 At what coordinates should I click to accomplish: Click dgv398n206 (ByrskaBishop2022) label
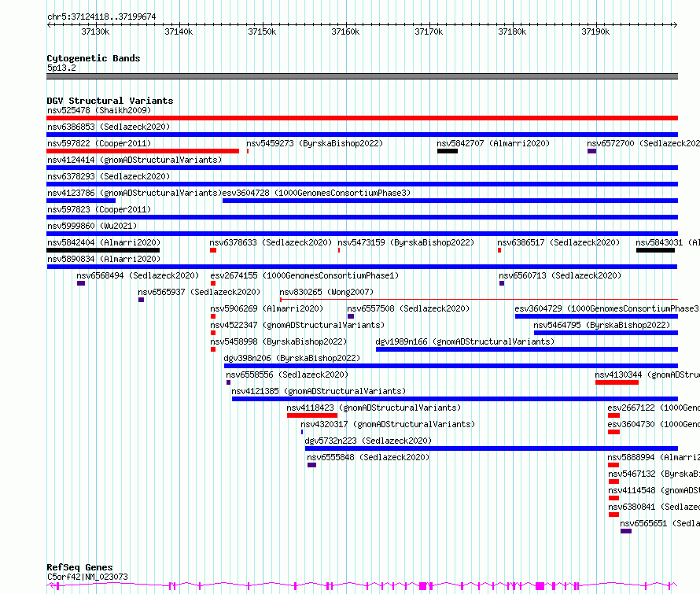tap(292, 358)
